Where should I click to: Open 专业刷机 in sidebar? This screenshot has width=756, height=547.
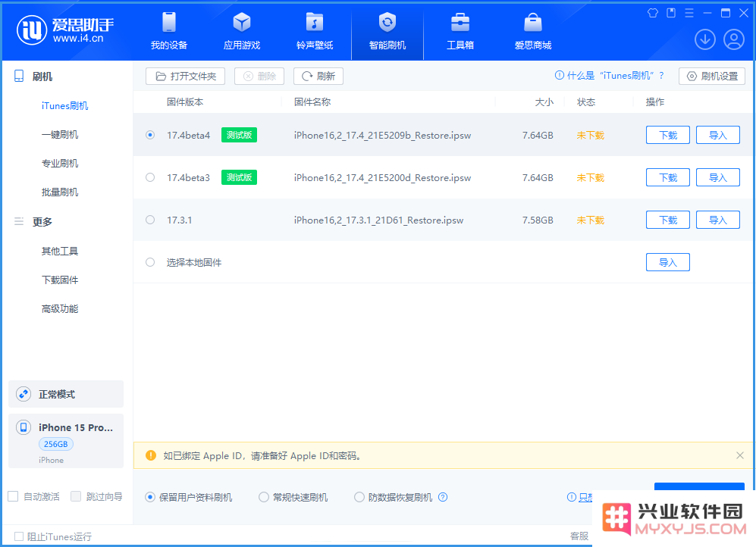(60, 163)
